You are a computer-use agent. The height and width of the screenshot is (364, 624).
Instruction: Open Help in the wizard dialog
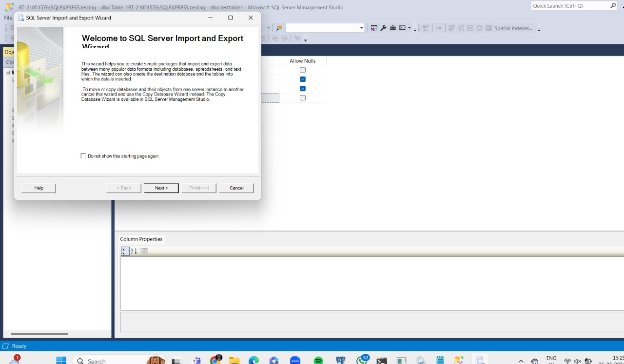pyautogui.click(x=39, y=188)
